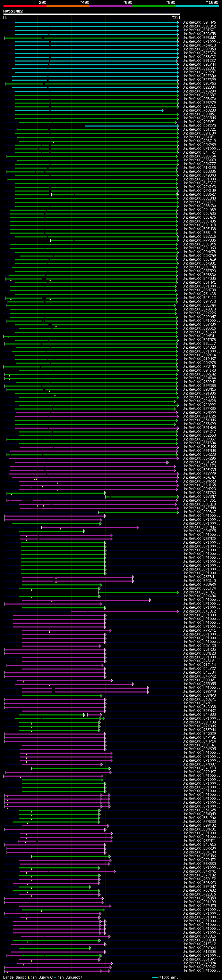Select label UniRef100_B9HJD0

(x=199, y=133)
